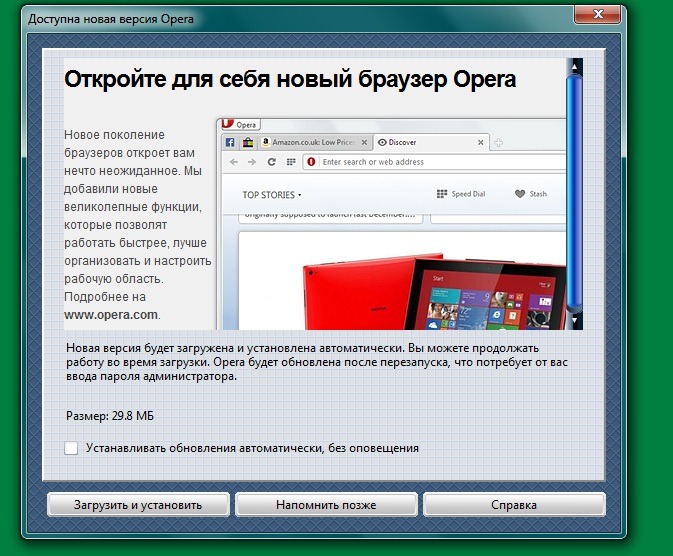
Task: Enable automatic updates without notification checkbox
Action: pyautogui.click(x=71, y=448)
